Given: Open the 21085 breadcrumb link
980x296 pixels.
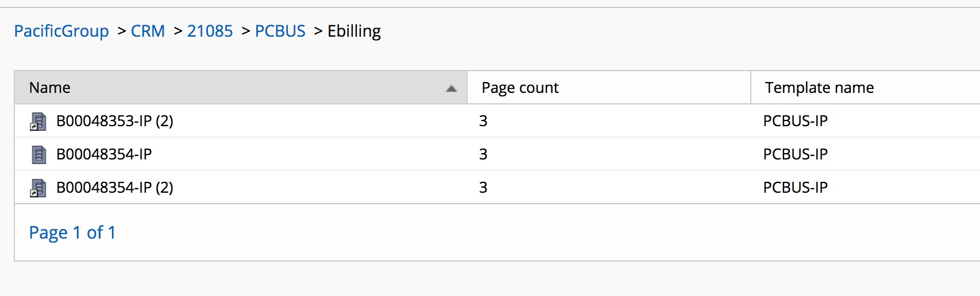Looking at the screenshot, I should (x=210, y=31).
